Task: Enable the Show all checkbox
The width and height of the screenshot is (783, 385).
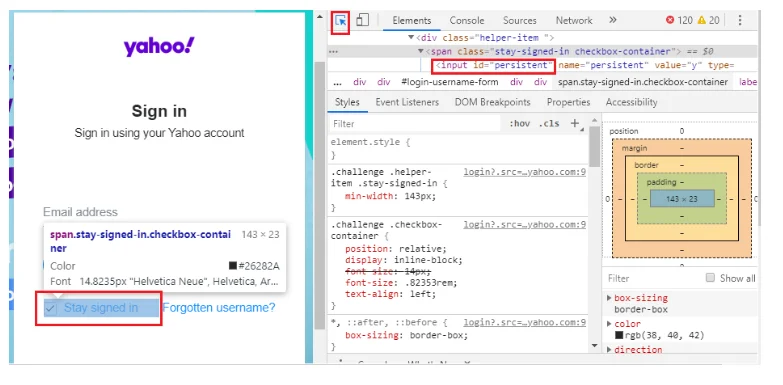Action: click(x=710, y=278)
